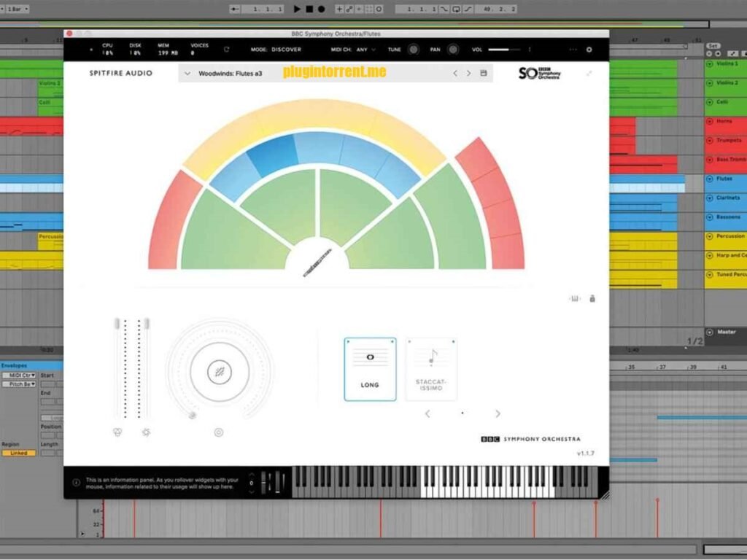The width and height of the screenshot is (747, 560).
Task: Click the Tune knob
Action: click(x=413, y=50)
